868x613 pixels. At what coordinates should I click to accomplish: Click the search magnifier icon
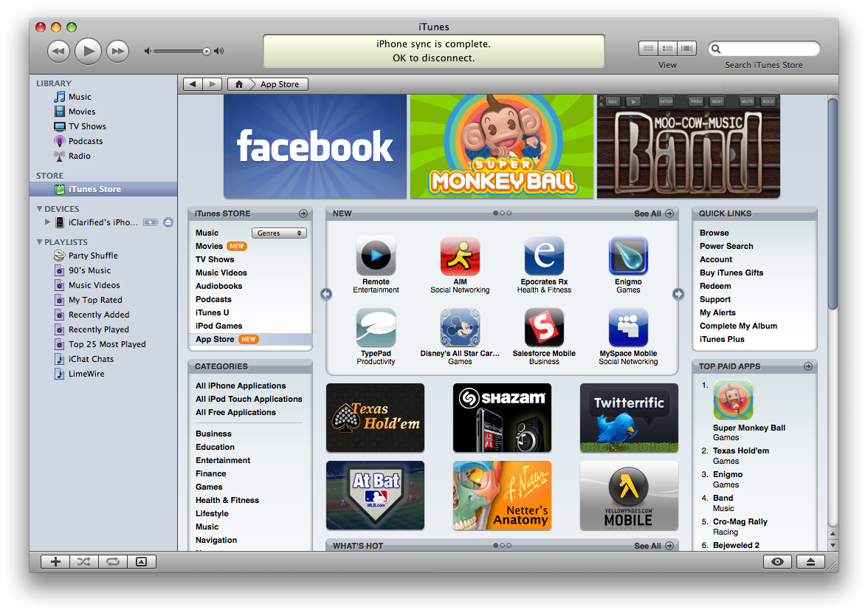click(716, 49)
